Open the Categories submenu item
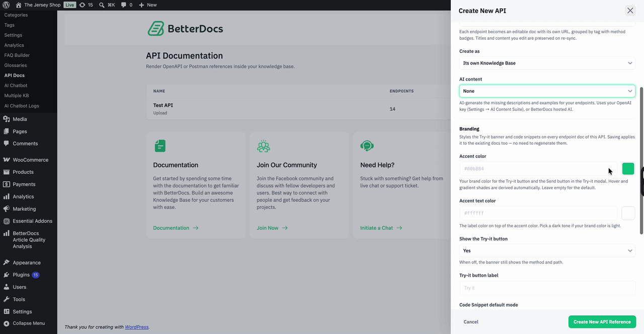 16,15
